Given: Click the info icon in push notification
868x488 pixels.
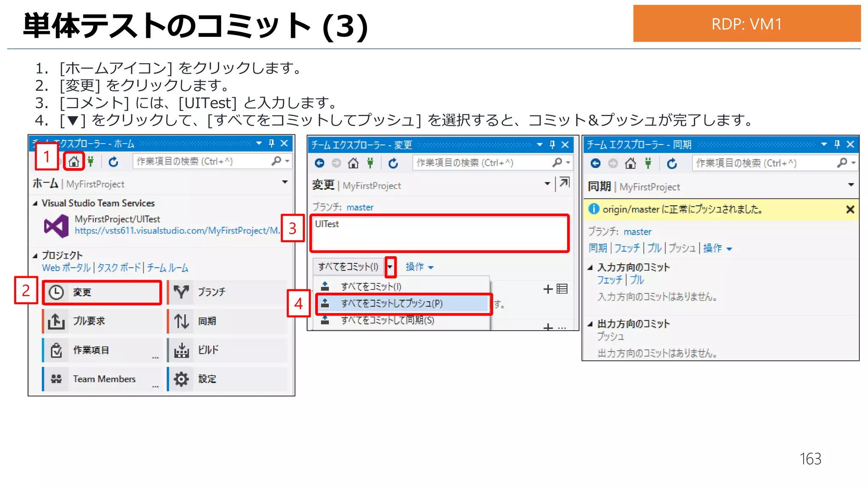Looking at the screenshot, I should pyautogui.click(x=594, y=209).
